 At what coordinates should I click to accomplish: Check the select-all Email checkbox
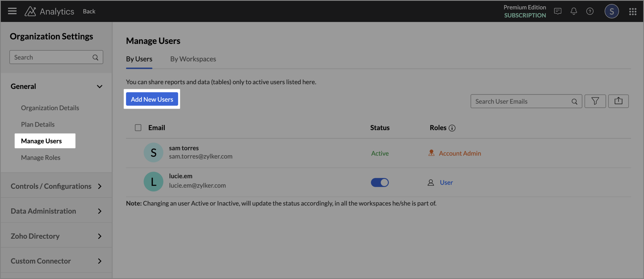[138, 128]
